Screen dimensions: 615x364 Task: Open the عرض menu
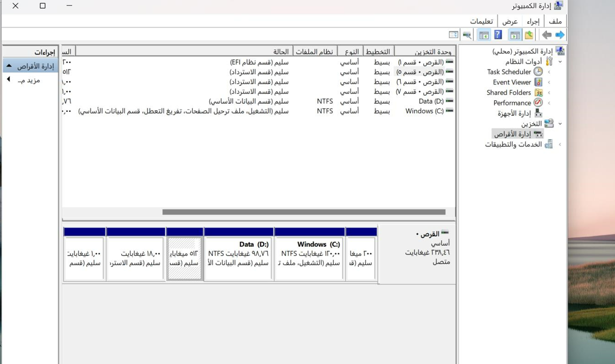(x=510, y=21)
